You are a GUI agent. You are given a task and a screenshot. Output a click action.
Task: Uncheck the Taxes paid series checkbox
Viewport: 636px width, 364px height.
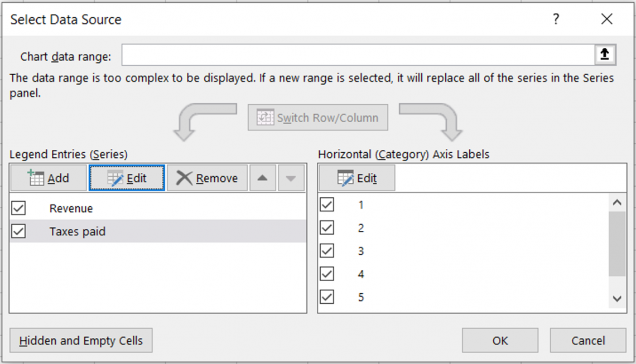(x=18, y=231)
